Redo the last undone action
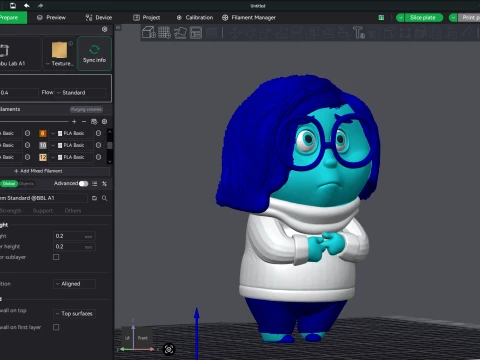The image size is (480, 360). [40, 5]
